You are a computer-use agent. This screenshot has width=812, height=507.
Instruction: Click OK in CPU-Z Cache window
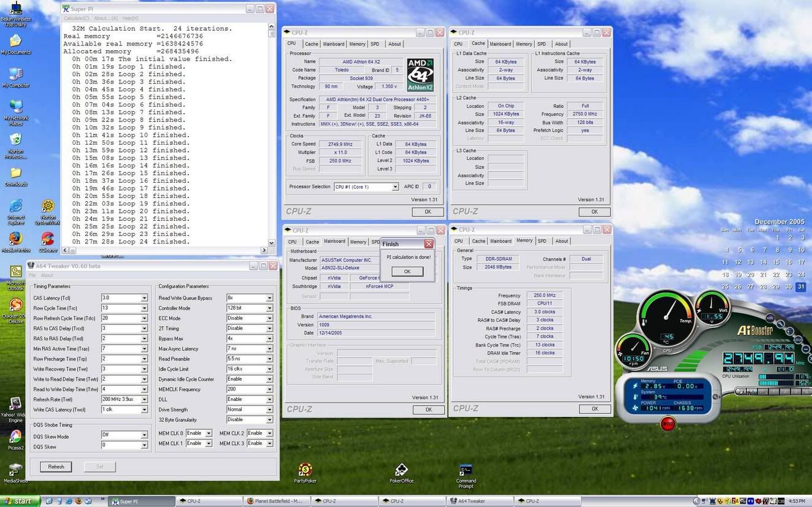point(594,212)
